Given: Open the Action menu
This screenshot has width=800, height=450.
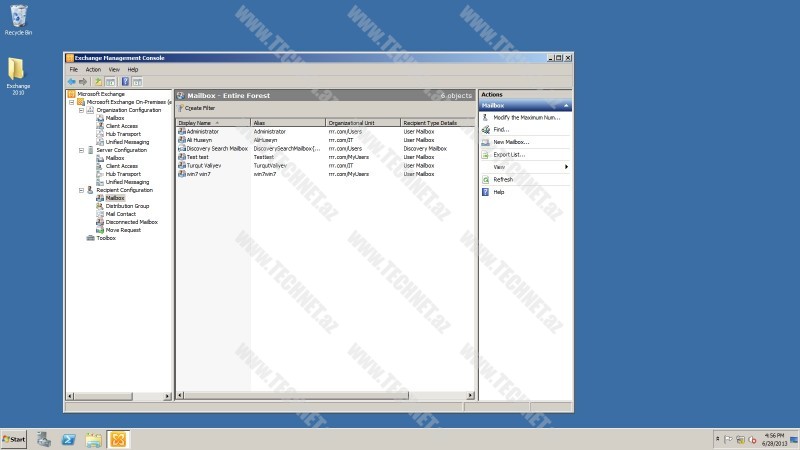Looking at the screenshot, I should click(x=92, y=70).
